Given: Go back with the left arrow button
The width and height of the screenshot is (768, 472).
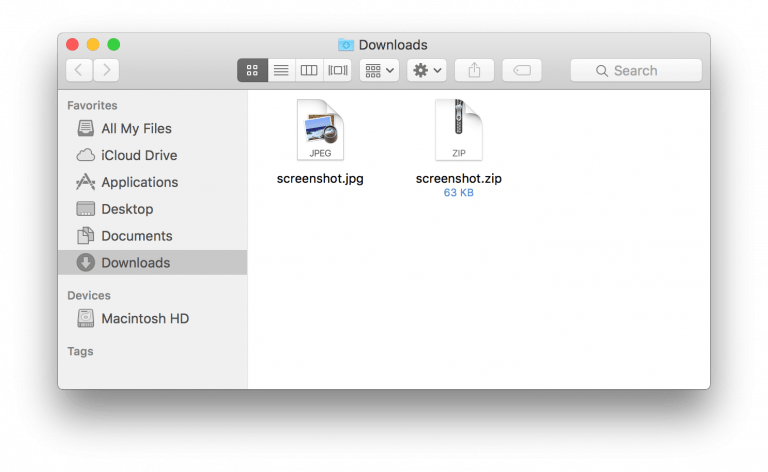Looking at the screenshot, I should pyautogui.click(x=79, y=71).
